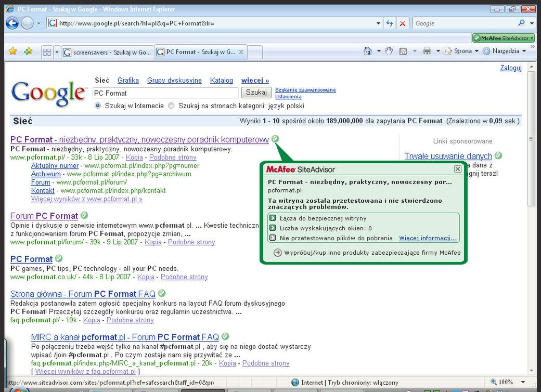Click the zoom magnifier icon in status bar
The height and width of the screenshot is (392, 541).
click(x=493, y=382)
